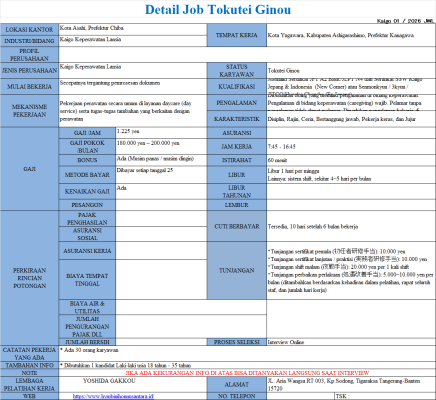This screenshot has height=400, width=436.
Task: Click the YOSHIDA GAKKOU cell
Action: (x=133, y=385)
